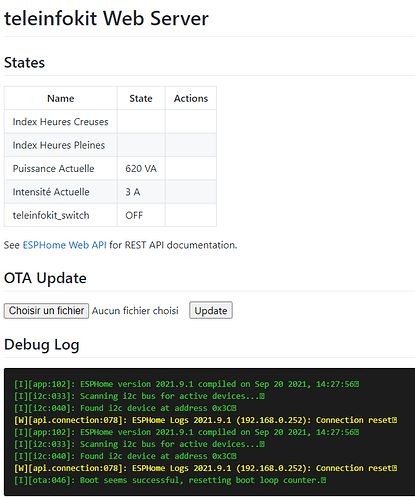This screenshot has height=500, width=415.
Task: Select the Aucun fichier choisi label
Action: tap(135, 311)
